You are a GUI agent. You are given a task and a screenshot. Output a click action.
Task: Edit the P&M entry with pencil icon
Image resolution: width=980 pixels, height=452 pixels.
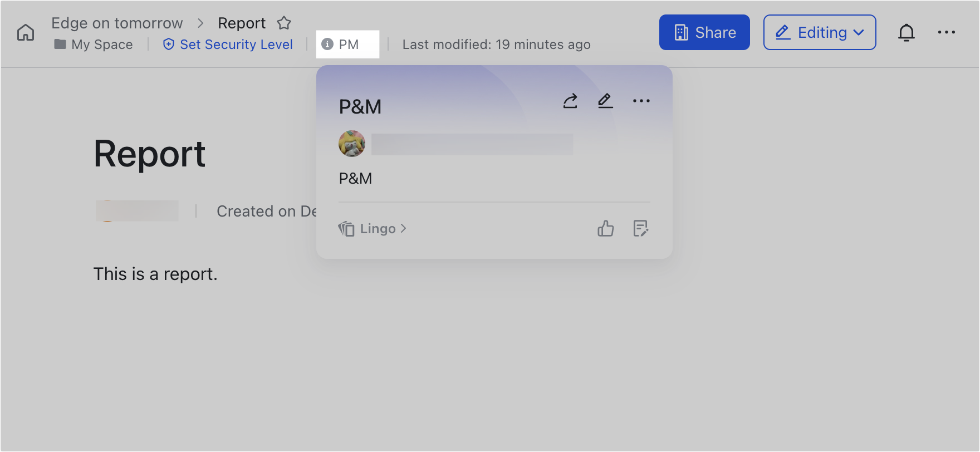click(x=605, y=101)
